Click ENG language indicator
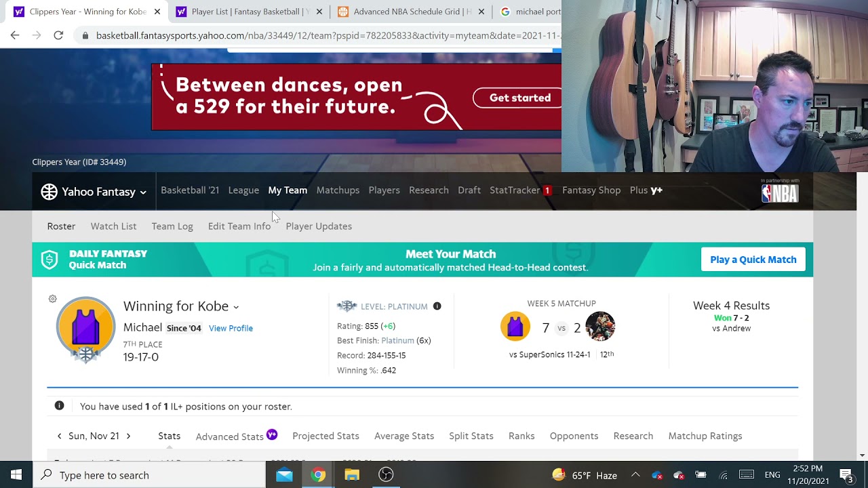This screenshot has height=488, width=868. coord(772,475)
